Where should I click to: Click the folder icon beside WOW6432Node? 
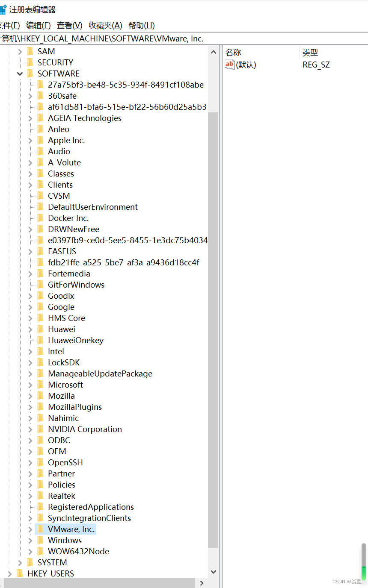[x=40, y=551]
